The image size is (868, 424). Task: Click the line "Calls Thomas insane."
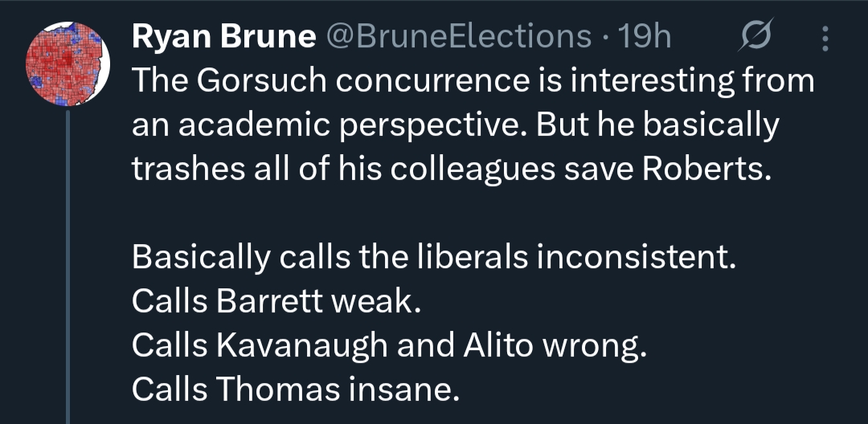click(295, 389)
